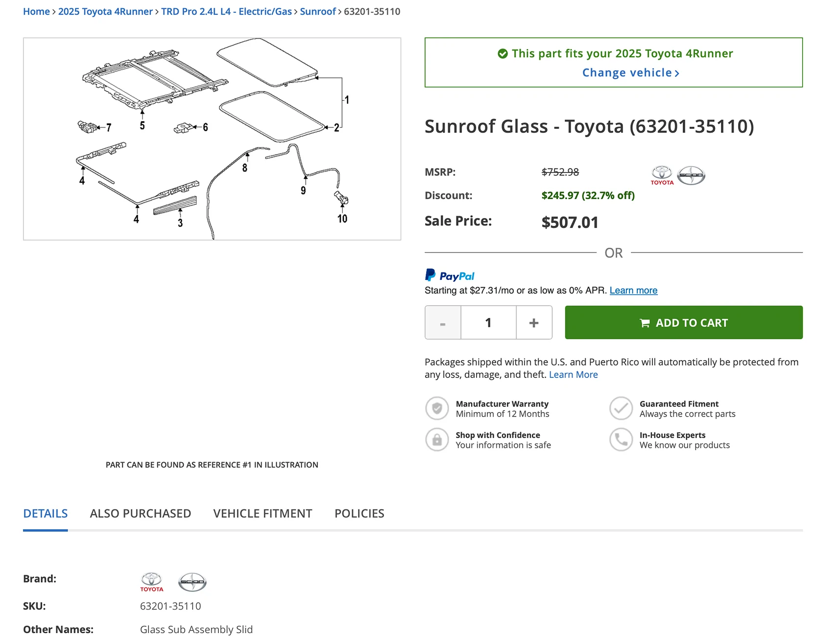Click the In-House Experts phone icon
Image resolution: width=840 pixels, height=637 pixels.
click(x=621, y=440)
